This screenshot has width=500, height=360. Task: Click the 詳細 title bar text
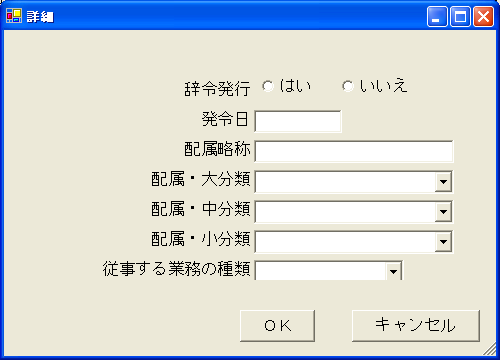(40, 16)
